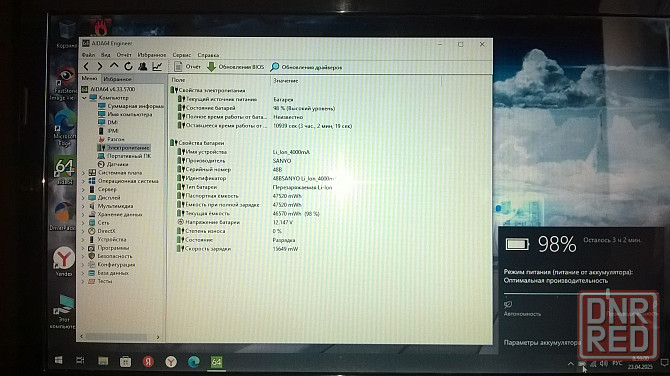Click the Значение column header
The width and height of the screenshot is (670, 376).
356,80
